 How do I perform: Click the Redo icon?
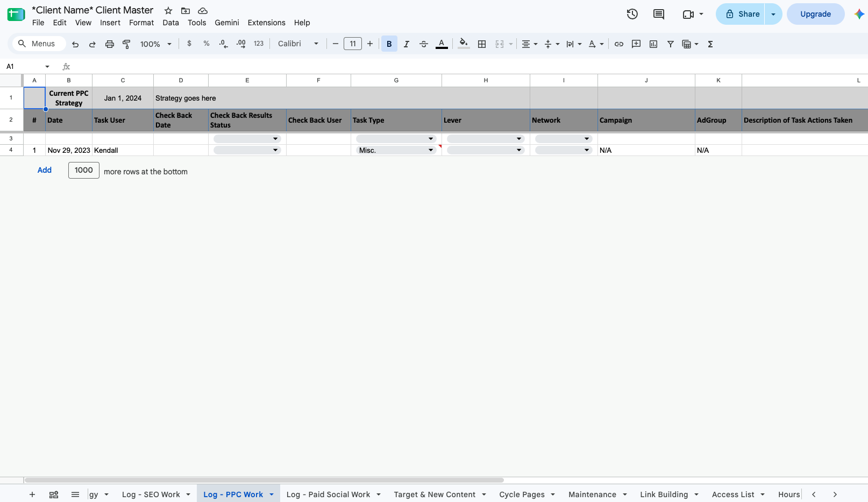pos(93,44)
